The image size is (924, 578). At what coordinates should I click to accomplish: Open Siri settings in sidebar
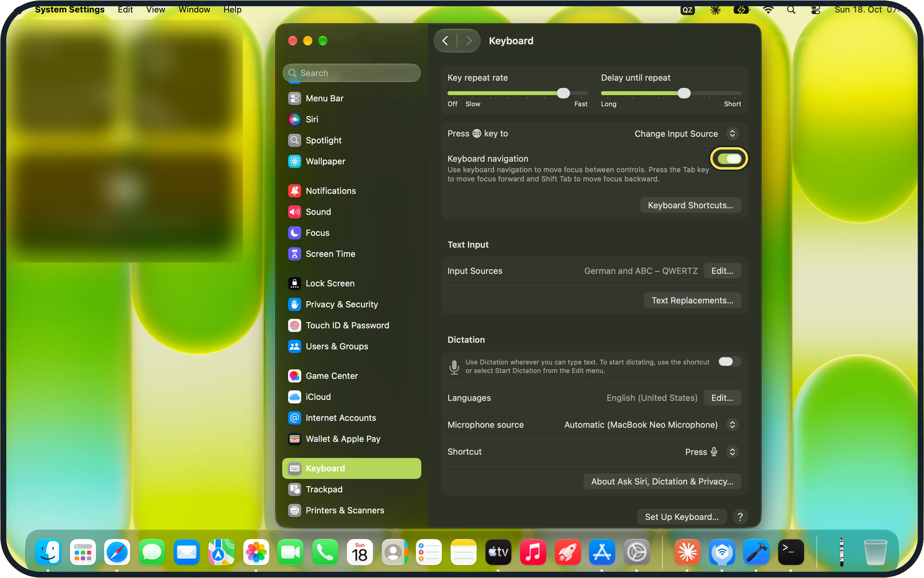click(x=351, y=119)
